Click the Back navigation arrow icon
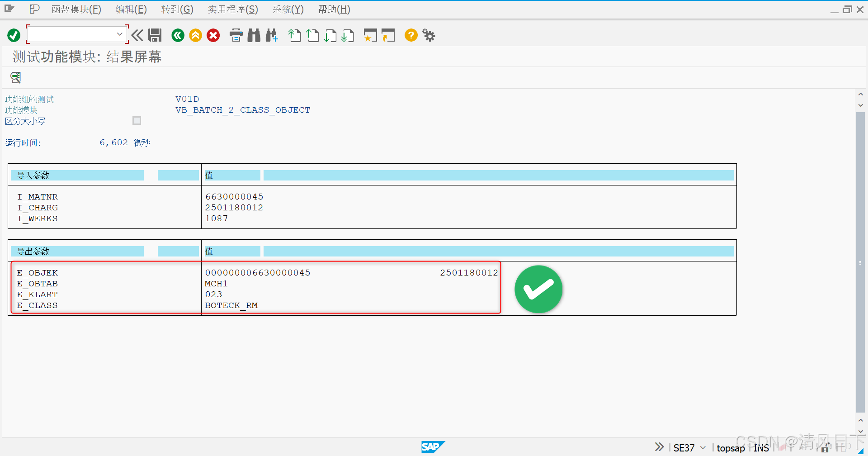 pyautogui.click(x=178, y=35)
